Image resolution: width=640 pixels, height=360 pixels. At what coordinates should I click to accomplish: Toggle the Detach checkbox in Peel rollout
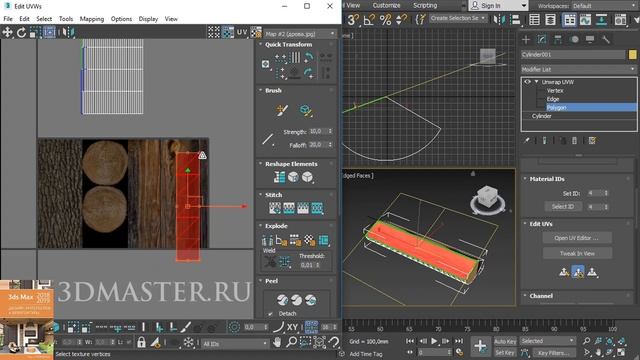(270, 313)
